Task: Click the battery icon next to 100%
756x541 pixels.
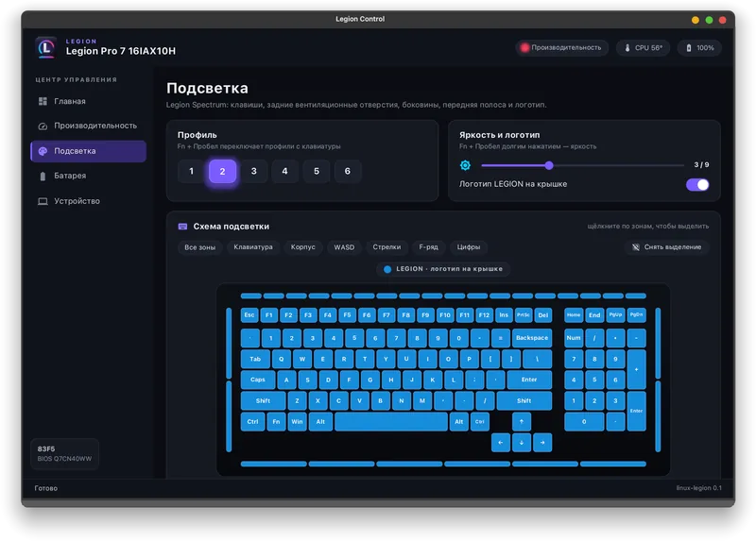Action: tap(689, 48)
